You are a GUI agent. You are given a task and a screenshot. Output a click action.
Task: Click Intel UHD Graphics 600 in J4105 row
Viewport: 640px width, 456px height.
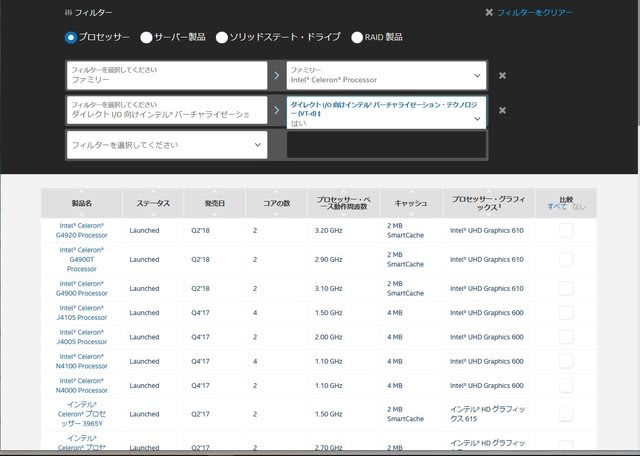click(487, 313)
